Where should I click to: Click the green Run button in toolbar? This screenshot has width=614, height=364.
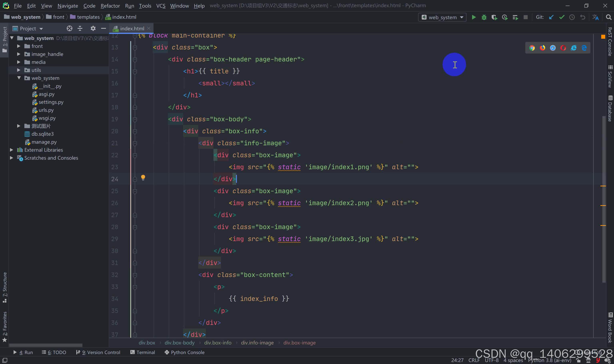(474, 17)
